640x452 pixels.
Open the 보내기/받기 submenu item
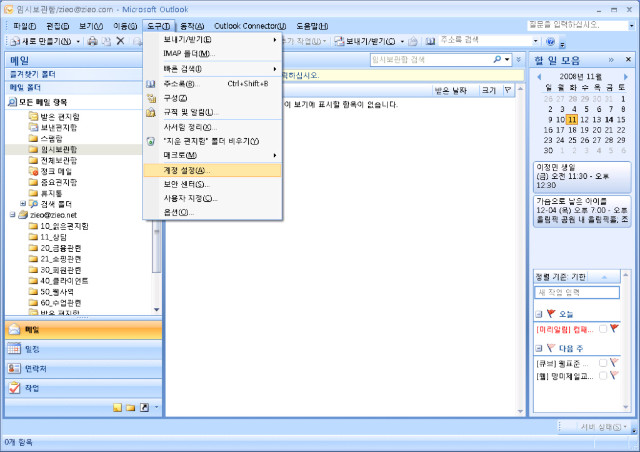[x=212, y=40]
